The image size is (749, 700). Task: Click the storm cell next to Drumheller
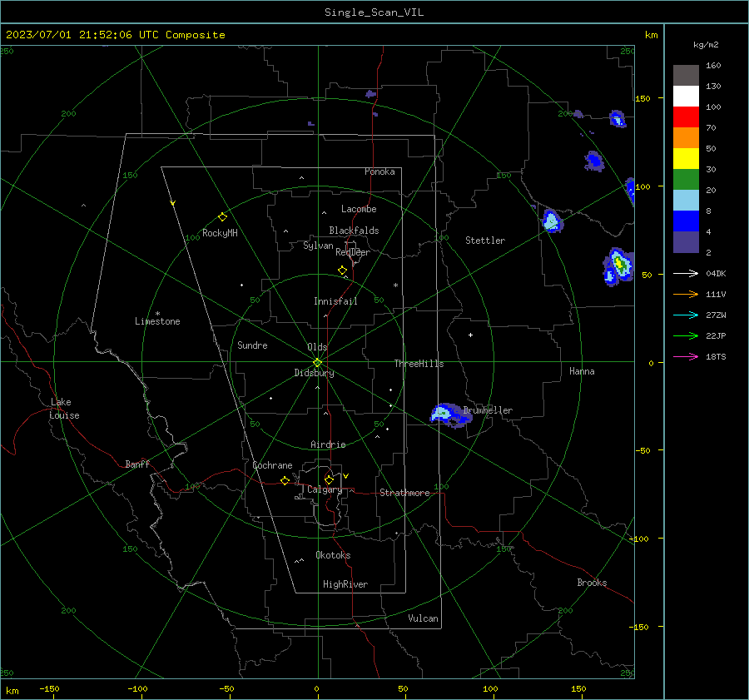pos(450,415)
